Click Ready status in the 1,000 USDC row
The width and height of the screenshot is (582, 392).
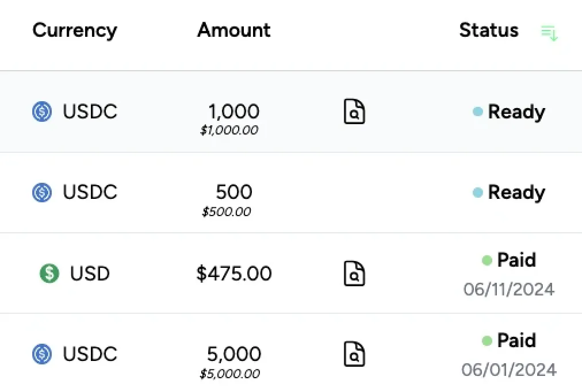click(516, 112)
